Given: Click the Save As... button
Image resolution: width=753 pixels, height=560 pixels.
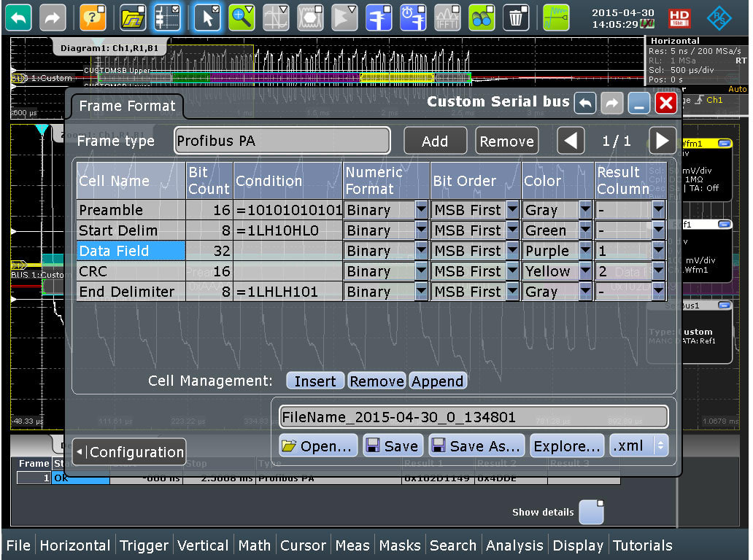Looking at the screenshot, I should pyautogui.click(x=477, y=446).
